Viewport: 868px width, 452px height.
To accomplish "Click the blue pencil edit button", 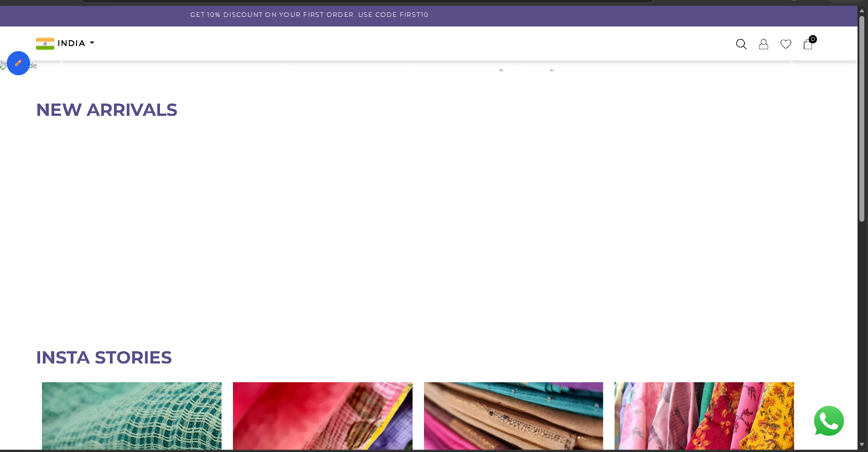I will click(18, 63).
